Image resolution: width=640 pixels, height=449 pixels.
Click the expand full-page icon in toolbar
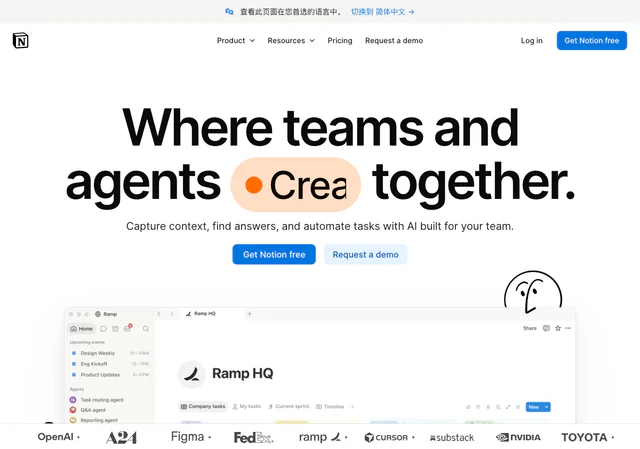coord(508,407)
